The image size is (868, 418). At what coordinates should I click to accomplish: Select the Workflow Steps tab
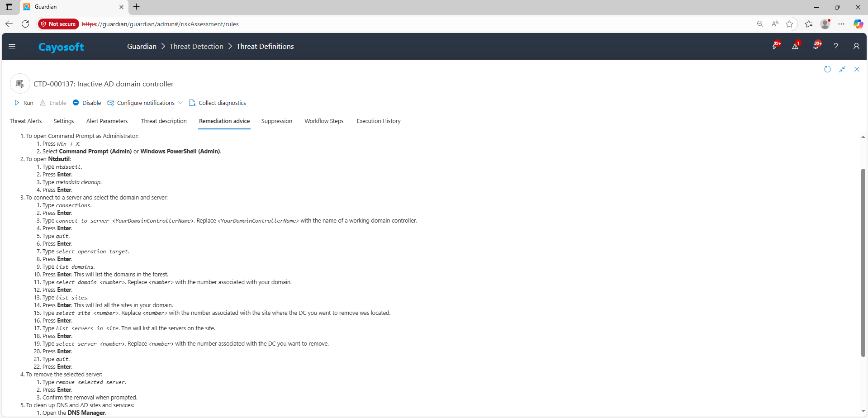(x=324, y=121)
